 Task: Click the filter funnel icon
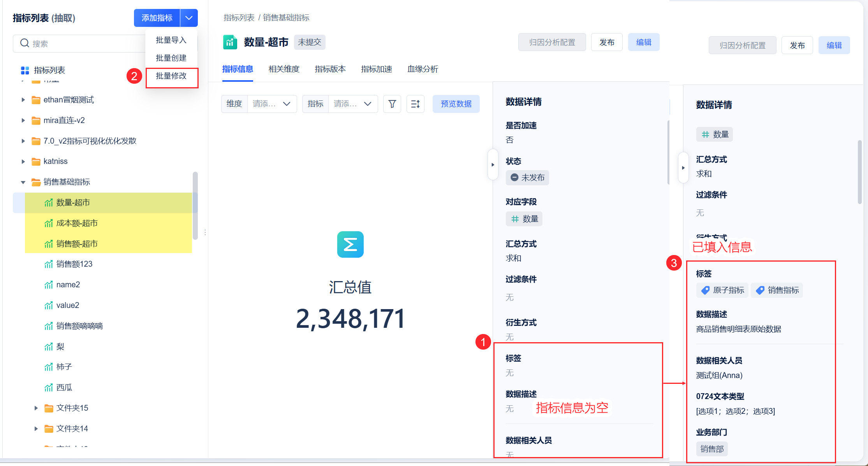coord(392,104)
